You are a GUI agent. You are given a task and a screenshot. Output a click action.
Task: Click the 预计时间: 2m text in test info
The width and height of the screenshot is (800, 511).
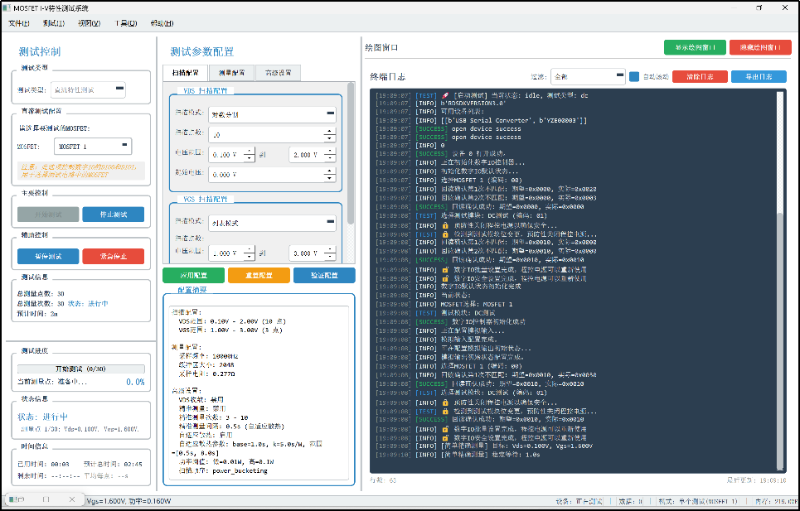(37, 314)
